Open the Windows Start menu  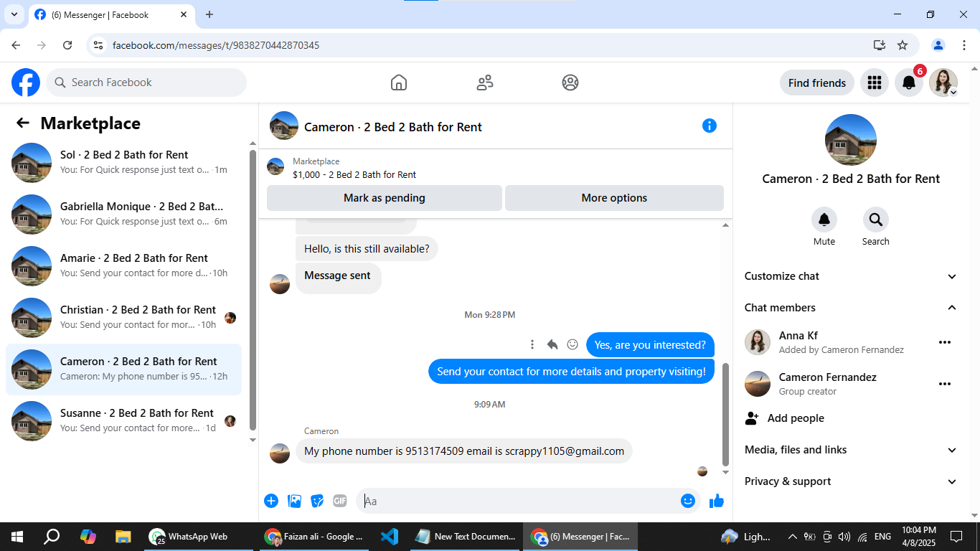[17, 537]
